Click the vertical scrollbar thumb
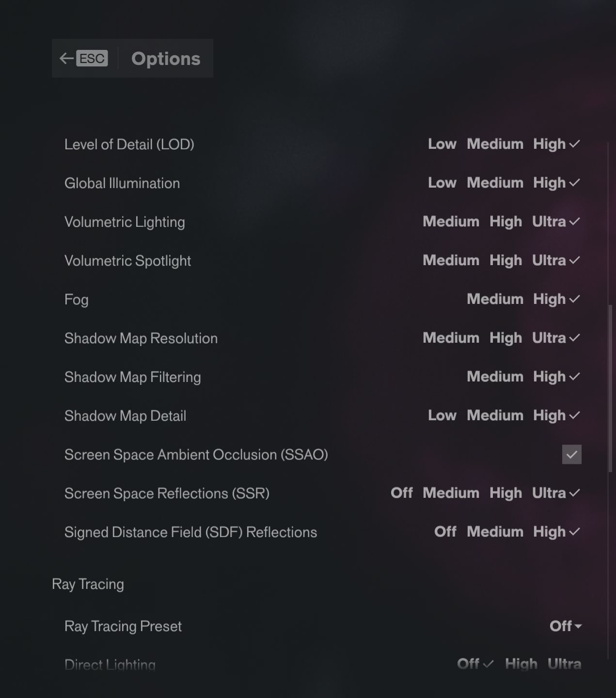The height and width of the screenshot is (698, 616). point(610,388)
